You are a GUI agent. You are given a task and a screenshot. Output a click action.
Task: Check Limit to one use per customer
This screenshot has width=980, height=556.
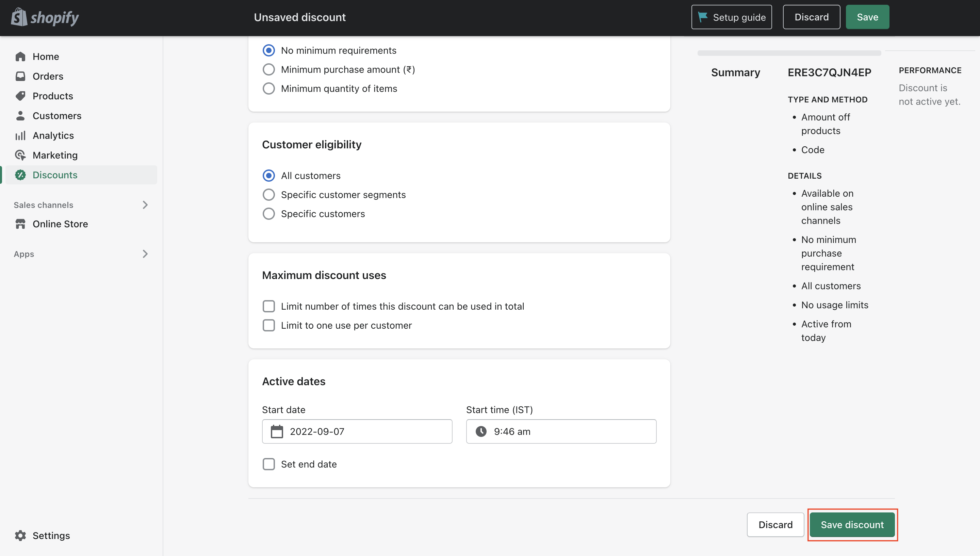pyautogui.click(x=269, y=325)
